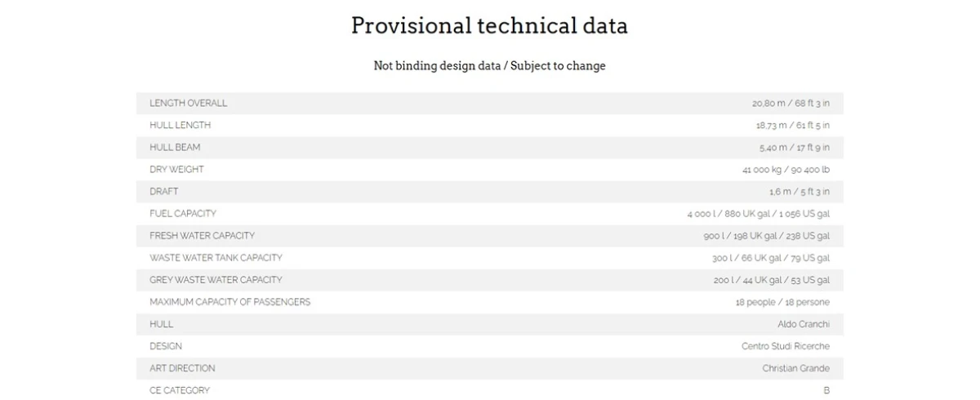Click the 20,80 m / 68 ft 3 in value
The image size is (980, 400).
[x=791, y=104]
